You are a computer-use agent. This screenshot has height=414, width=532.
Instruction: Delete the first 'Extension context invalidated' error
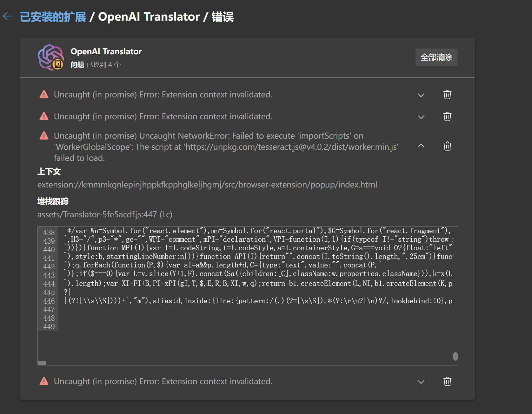(447, 95)
